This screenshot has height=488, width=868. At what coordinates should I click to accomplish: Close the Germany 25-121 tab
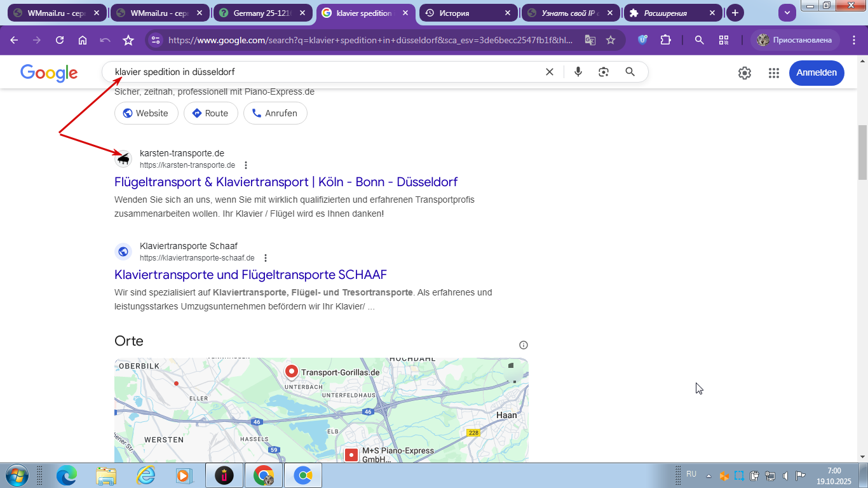[302, 13]
